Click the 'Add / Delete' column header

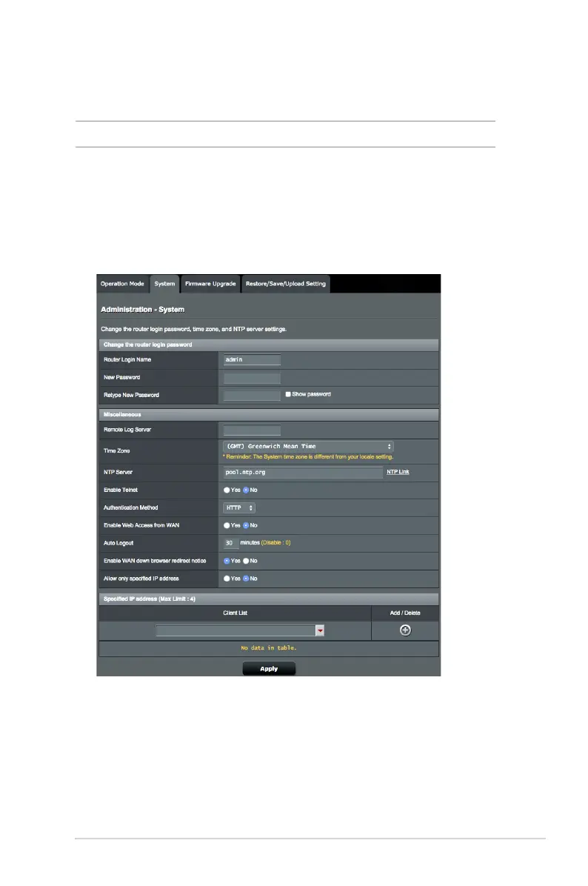(405, 613)
